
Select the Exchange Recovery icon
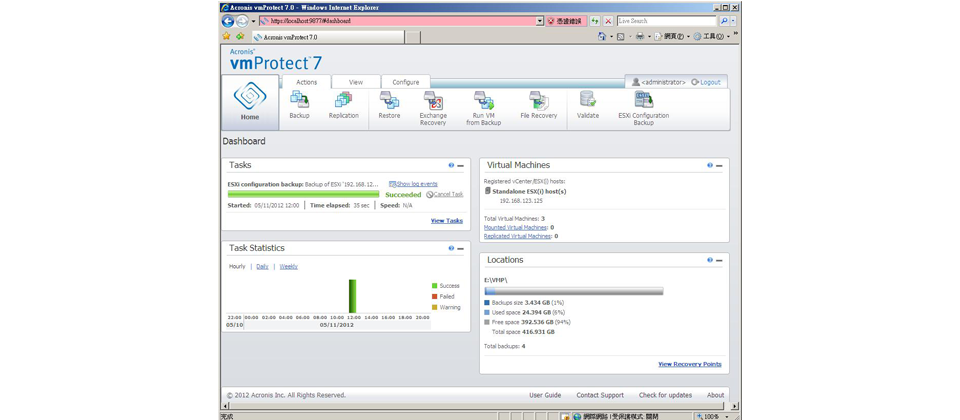click(433, 101)
